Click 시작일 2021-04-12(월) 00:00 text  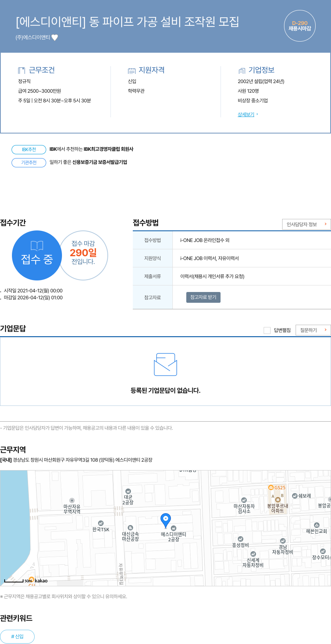point(33,291)
